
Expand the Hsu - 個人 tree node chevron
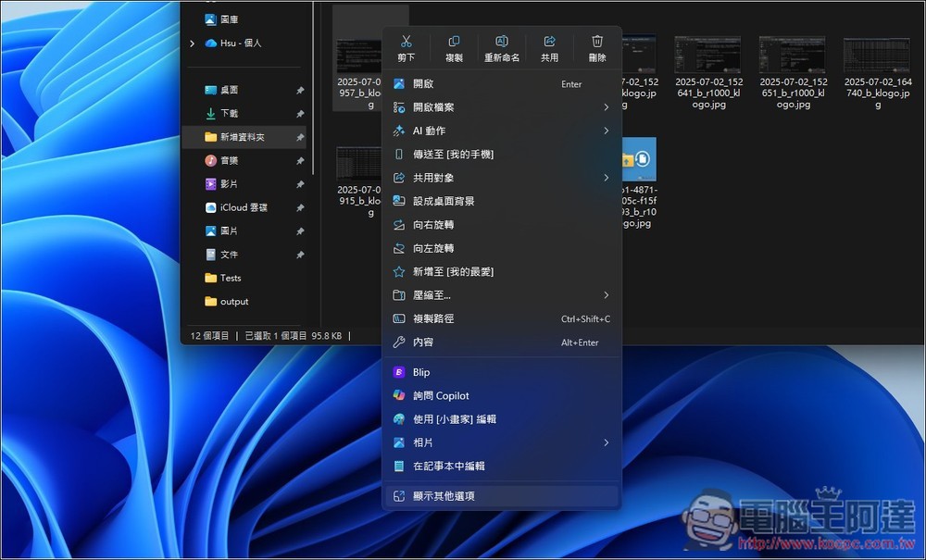tap(193, 44)
